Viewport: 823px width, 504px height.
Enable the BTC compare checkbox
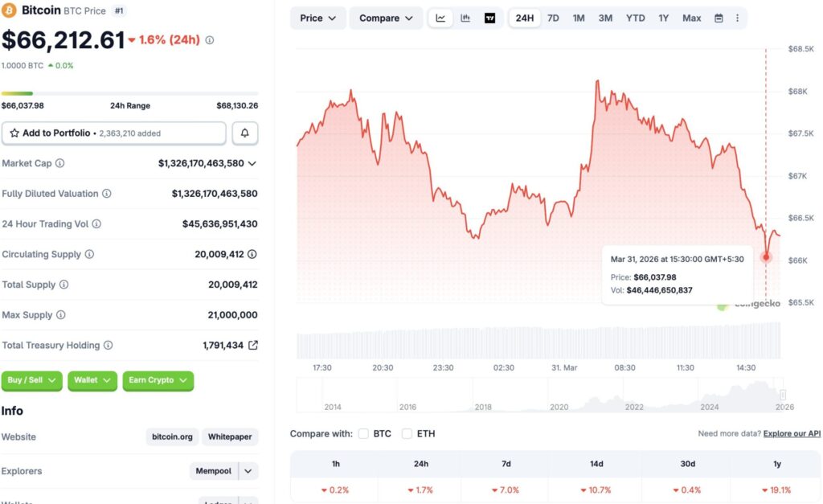[364, 433]
